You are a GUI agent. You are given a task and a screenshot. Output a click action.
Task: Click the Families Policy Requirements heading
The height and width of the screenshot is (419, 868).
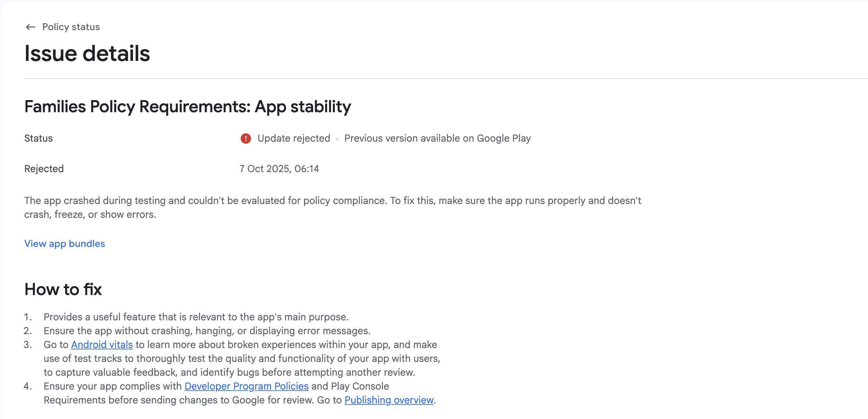(x=188, y=107)
